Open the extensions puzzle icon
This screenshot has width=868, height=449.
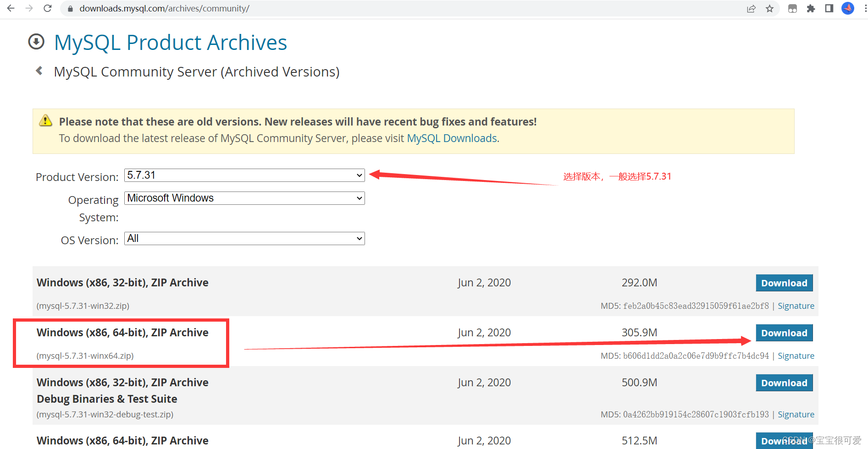pos(811,9)
